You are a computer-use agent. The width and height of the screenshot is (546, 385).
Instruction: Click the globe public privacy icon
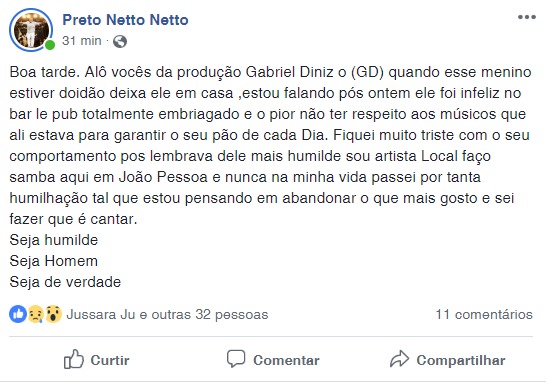tap(120, 41)
